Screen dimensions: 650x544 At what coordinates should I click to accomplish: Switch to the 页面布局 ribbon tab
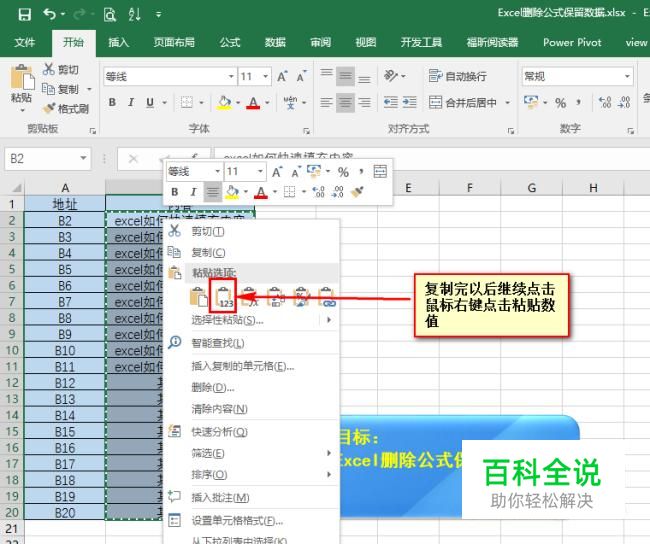[174, 42]
